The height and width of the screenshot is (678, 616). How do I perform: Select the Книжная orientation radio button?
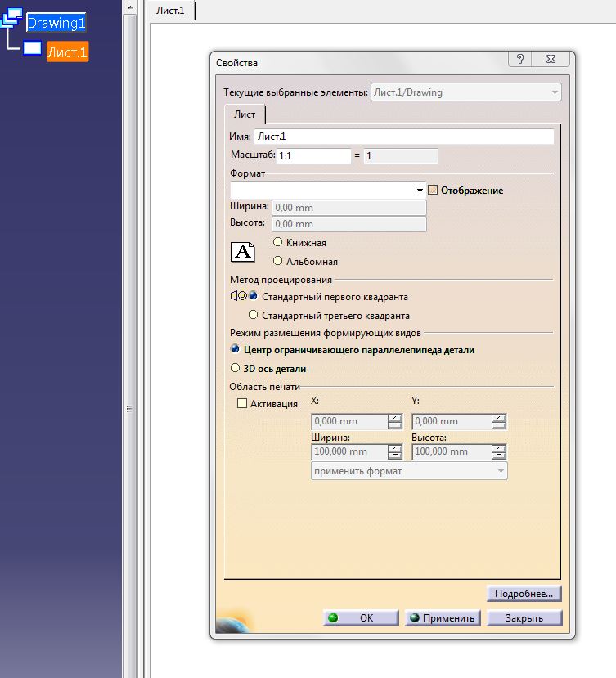click(277, 242)
